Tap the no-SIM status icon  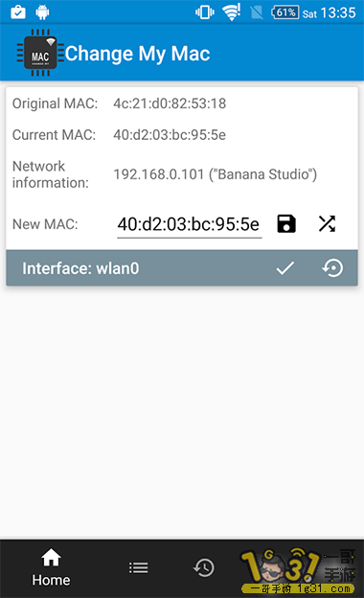(257, 12)
